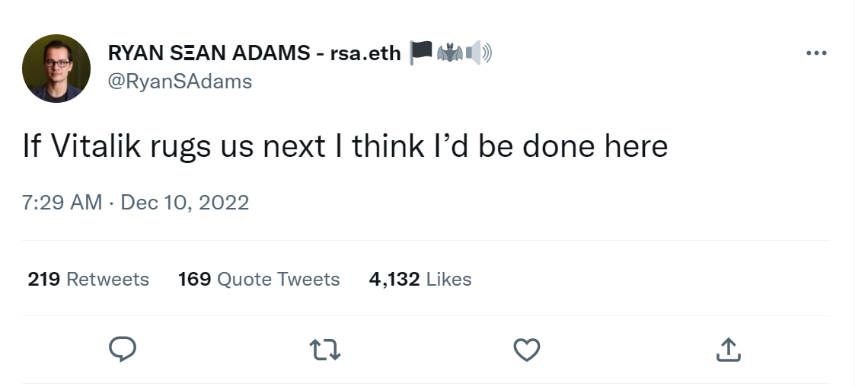This screenshot has height=387, width=868.
Task: Open the three-dot more options menu
Action: [816, 53]
